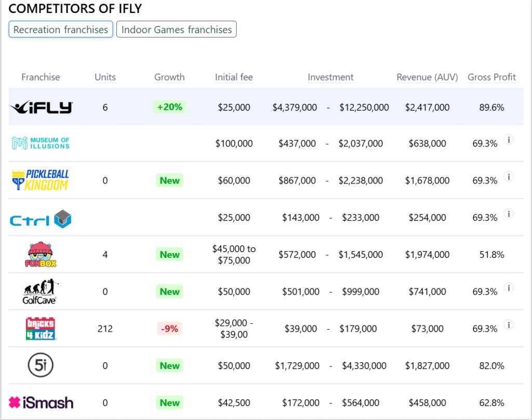532x420 pixels.
Task: Click the -9% growth badge for Bricks 4 Kidz
Action: click(x=170, y=329)
